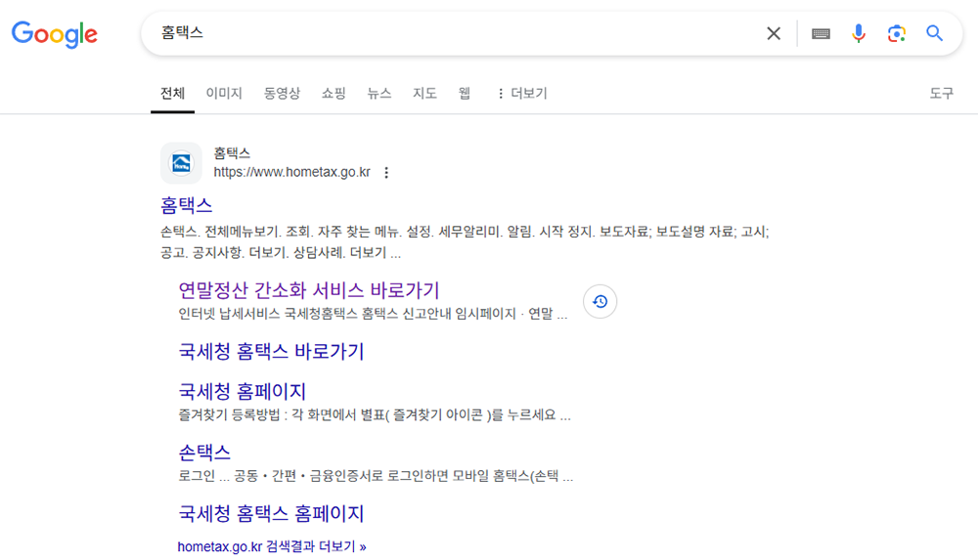Open the Google logo homepage link
This screenshot has width=978, height=560.
click(x=54, y=33)
